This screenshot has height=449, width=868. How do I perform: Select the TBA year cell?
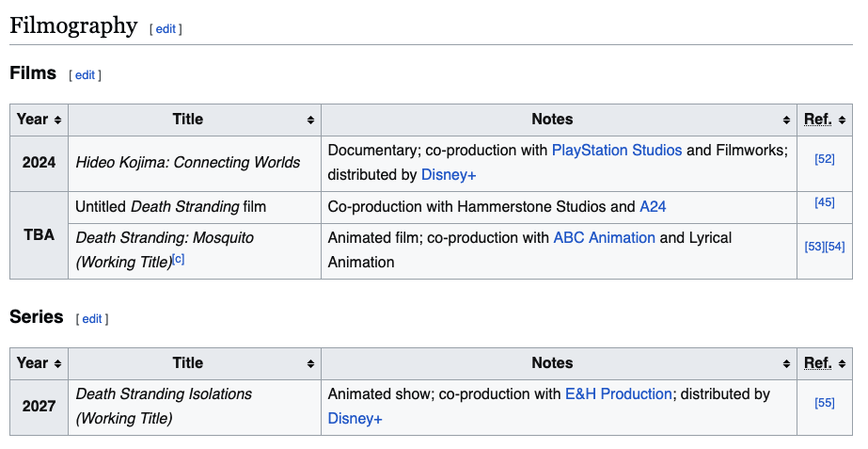point(39,235)
